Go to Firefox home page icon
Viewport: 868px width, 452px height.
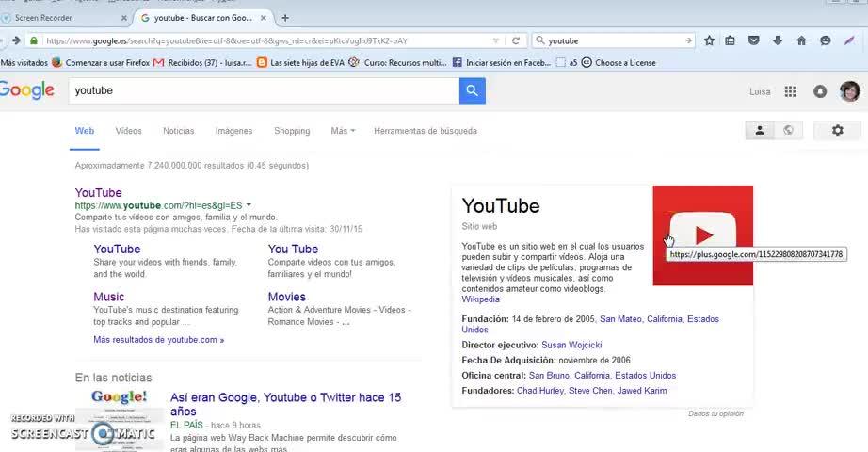tap(801, 40)
